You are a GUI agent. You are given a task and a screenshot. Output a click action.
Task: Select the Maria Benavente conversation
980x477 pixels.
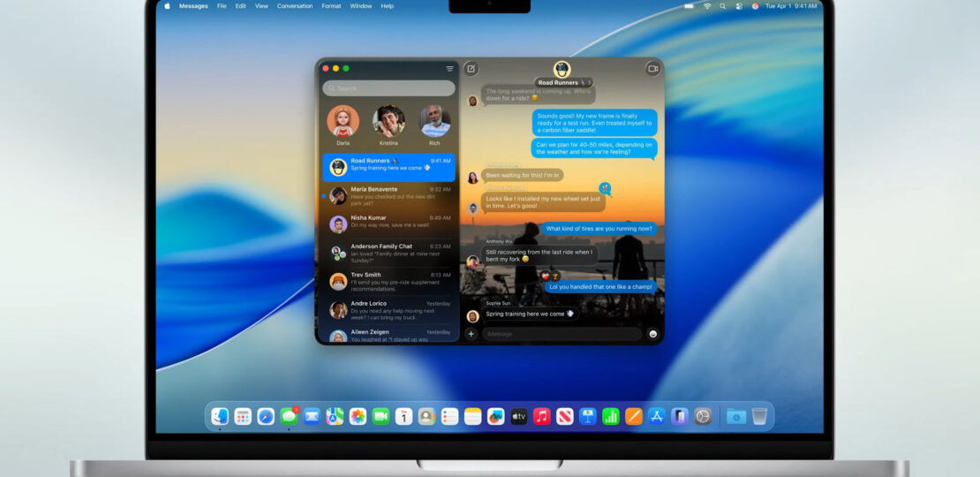coord(388,195)
